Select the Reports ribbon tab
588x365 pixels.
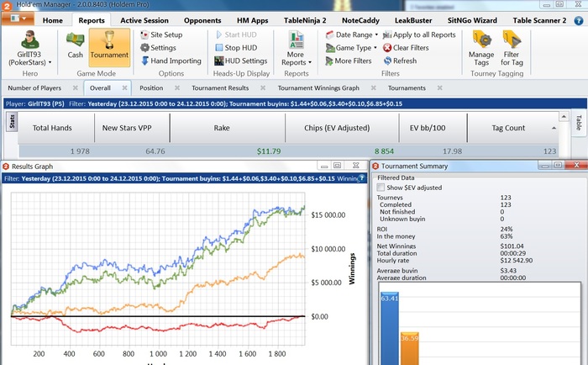[x=92, y=21]
